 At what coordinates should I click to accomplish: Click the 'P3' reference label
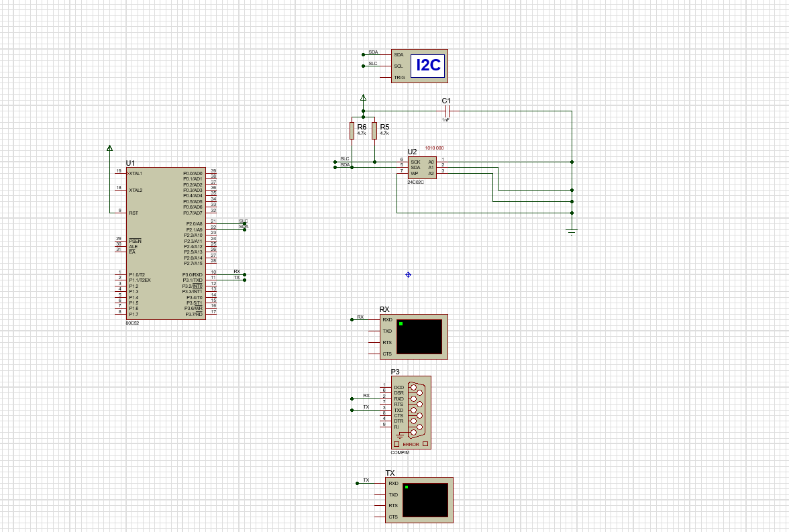tap(396, 372)
